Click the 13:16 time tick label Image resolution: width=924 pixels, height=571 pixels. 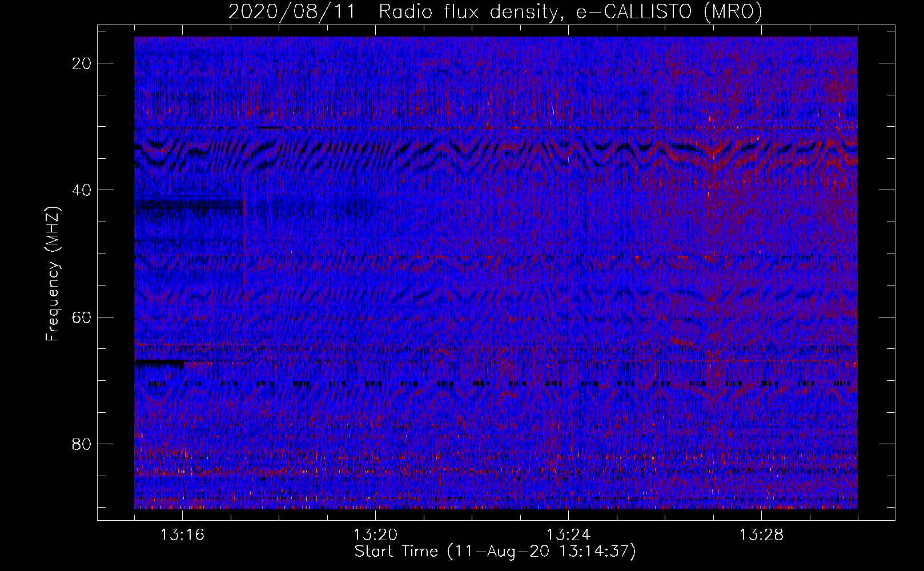coord(182,535)
